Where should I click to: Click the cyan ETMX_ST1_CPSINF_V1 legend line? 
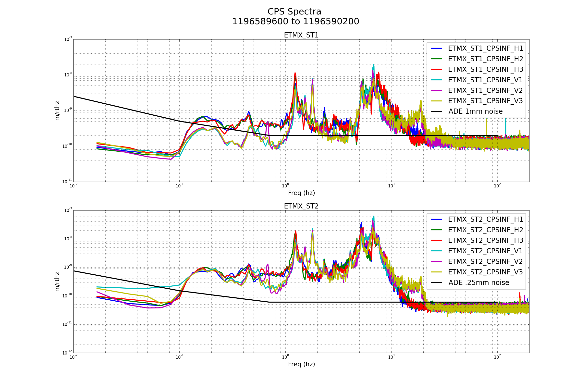[x=437, y=80]
